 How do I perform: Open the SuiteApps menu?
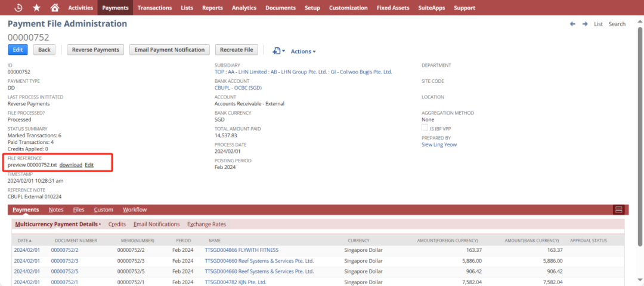pyautogui.click(x=431, y=7)
